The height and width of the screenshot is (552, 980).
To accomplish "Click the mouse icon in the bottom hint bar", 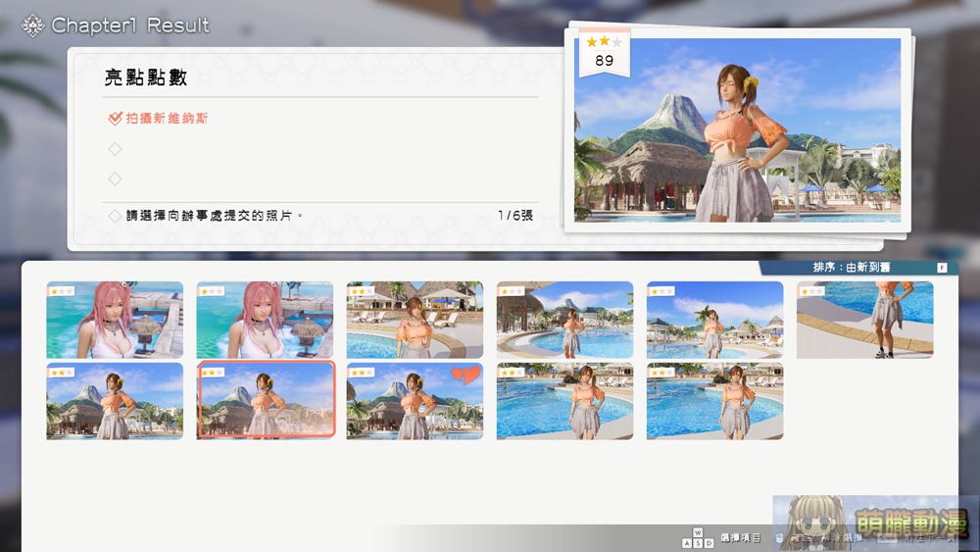I will pyautogui.click(x=779, y=538).
